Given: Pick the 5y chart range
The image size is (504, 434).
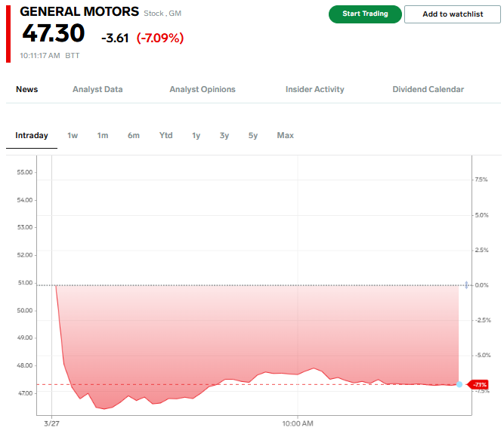Looking at the screenshot, I should (x=253, y=135).
